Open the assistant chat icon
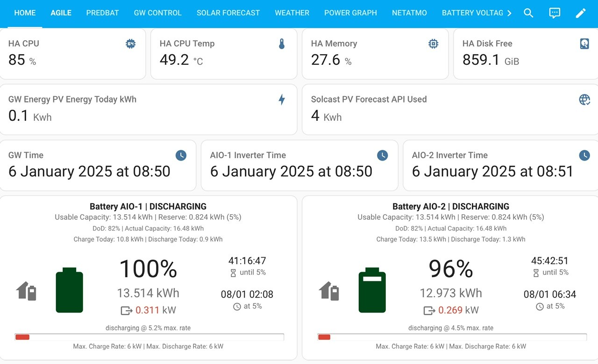This screenshot has width=598, height=364. [x=555, y=13]
